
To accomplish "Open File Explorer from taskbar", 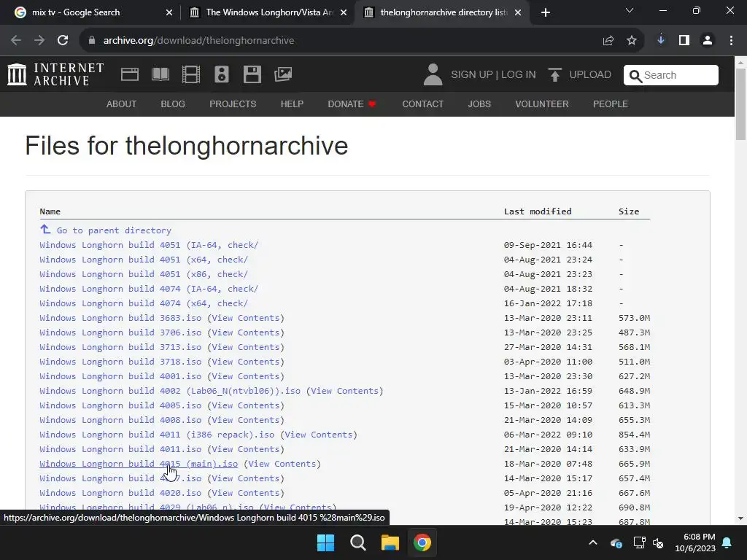I will point(390,542).
